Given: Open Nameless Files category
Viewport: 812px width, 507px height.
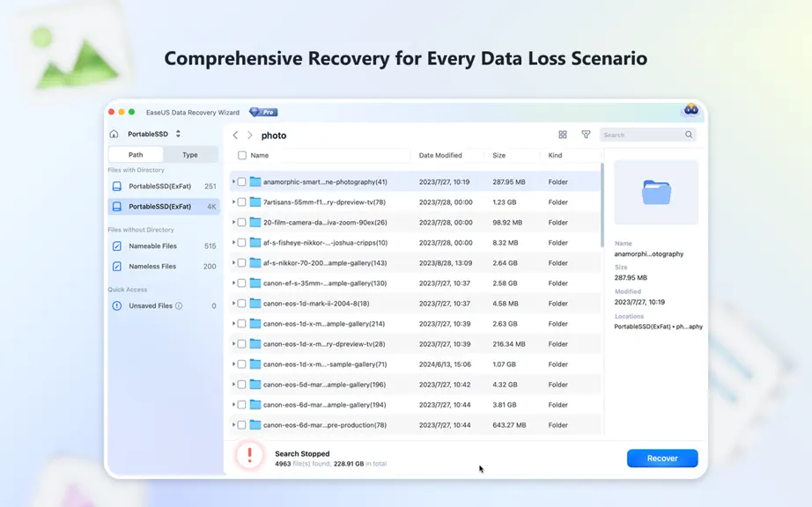Looking at the screenshot, I should click(164, 267).
